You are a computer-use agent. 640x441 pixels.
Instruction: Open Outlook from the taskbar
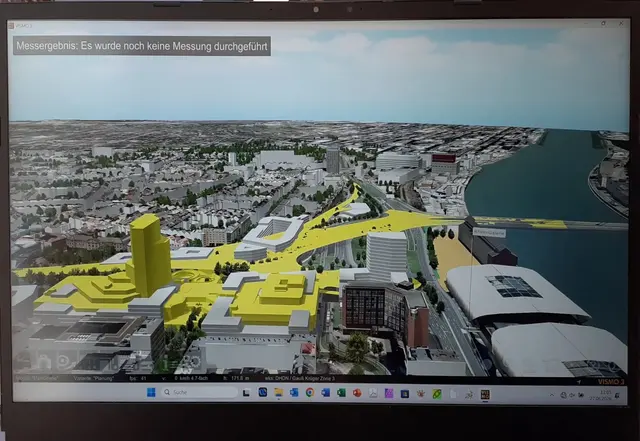(294, 392)
